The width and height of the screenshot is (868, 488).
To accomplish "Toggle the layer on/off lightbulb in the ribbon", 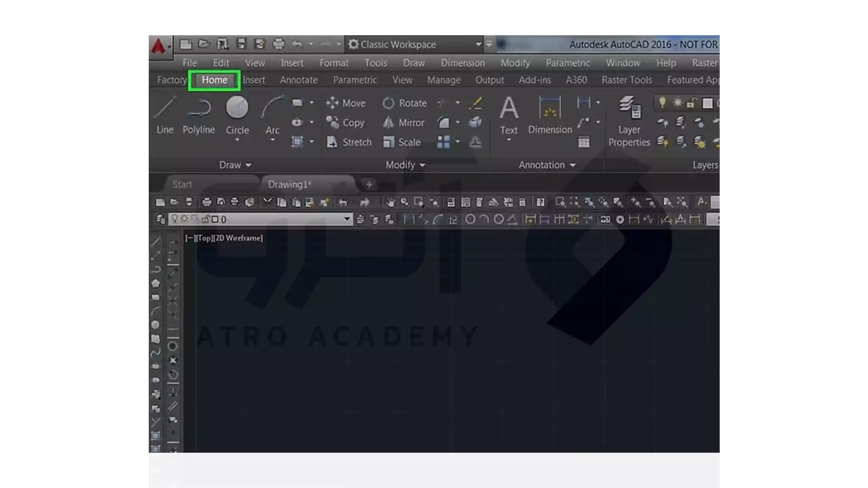I will (662, 103).
